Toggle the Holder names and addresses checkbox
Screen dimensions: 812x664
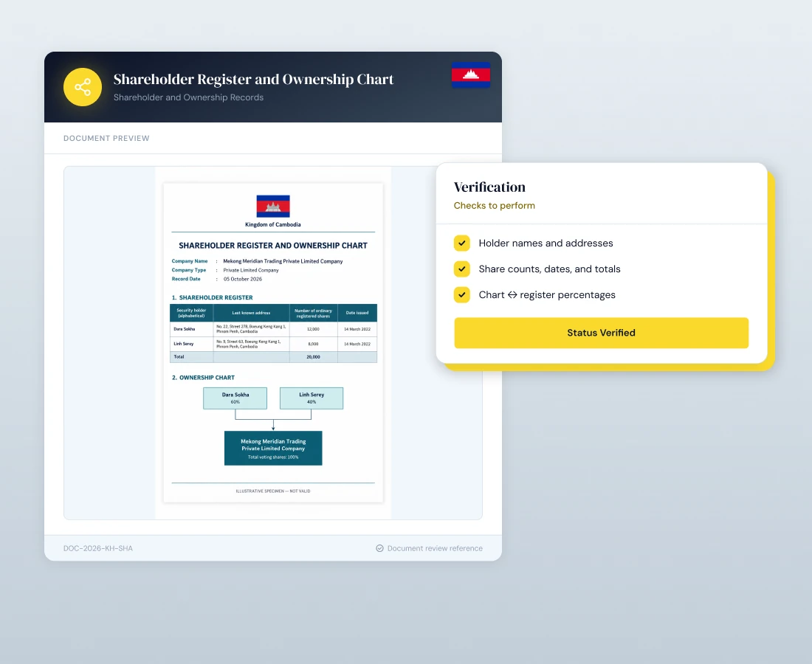coord(462,243)
